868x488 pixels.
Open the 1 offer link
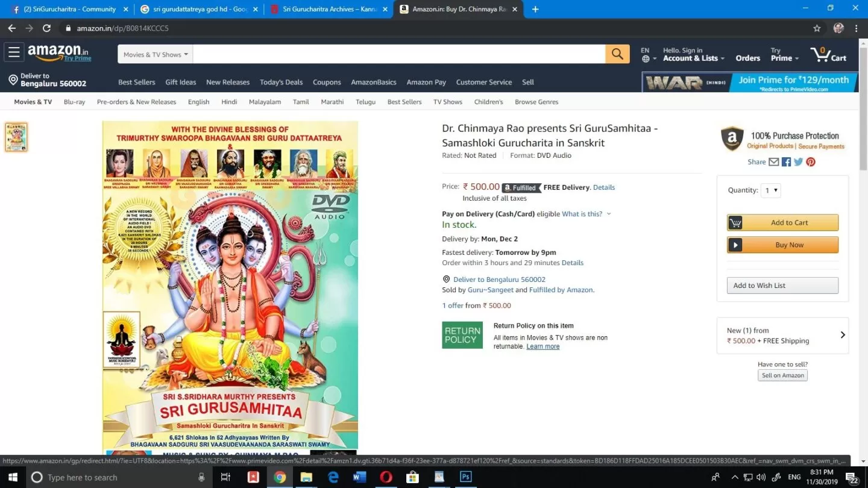click(x=453, y=305)
